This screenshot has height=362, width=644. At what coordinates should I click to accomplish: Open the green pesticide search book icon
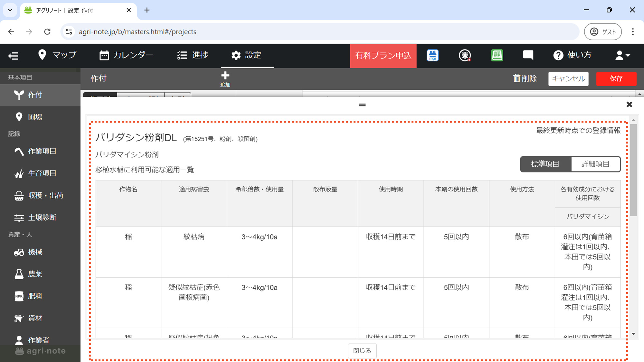pyautogui.click(x=497, y=55)
